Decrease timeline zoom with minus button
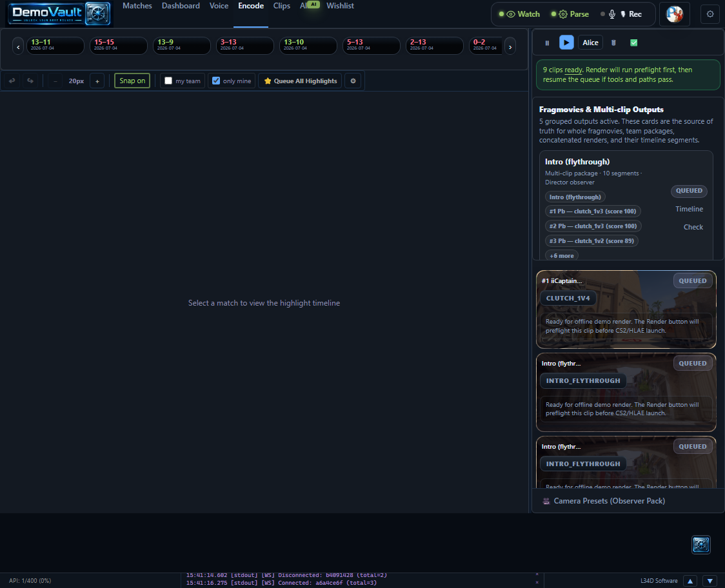Screen dimensions: 725x588 pos(55,81)
